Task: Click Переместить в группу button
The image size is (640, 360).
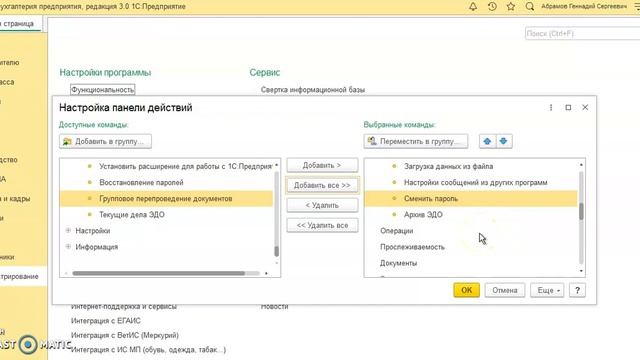Action: [x=416, y=141]
